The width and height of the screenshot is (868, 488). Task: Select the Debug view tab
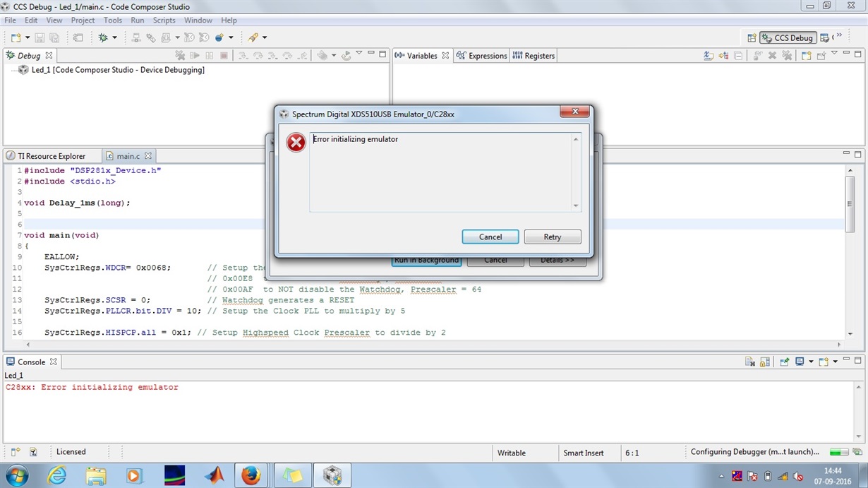[28, 55]
